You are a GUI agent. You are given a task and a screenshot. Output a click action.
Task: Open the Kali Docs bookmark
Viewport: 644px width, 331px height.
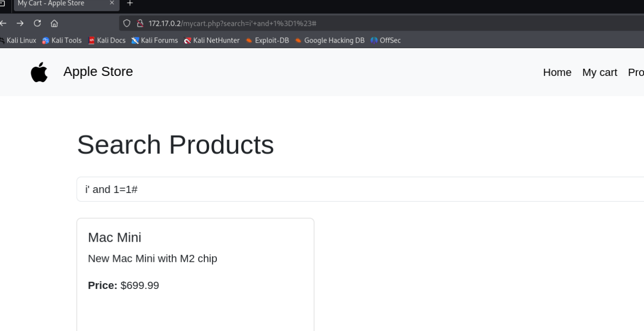[106, 41]
